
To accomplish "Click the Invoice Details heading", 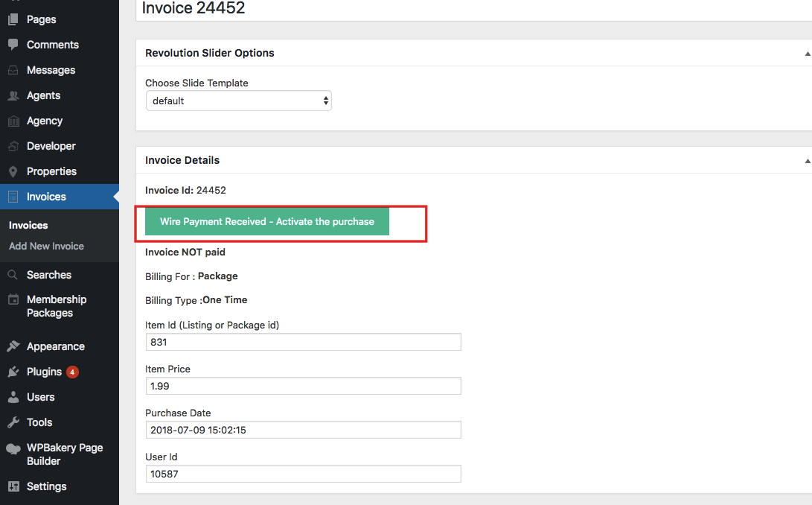I will (x=182, y=160).
